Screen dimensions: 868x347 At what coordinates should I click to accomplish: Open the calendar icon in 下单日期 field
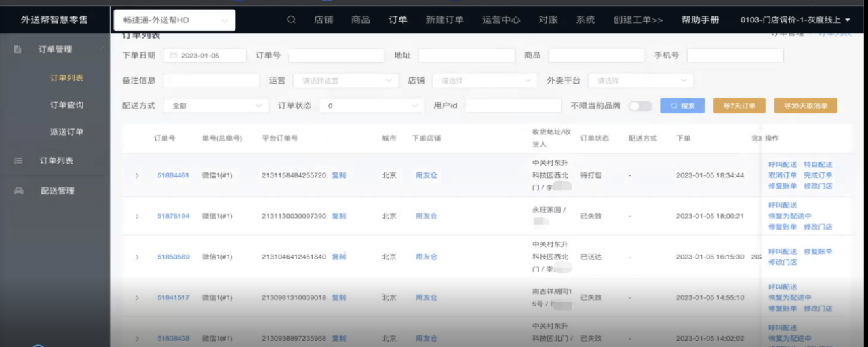[174, 56]
